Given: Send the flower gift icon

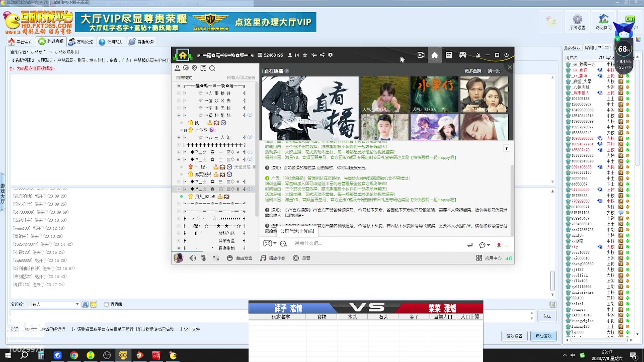Looking at the screenshot, I should tap(499, 245).
